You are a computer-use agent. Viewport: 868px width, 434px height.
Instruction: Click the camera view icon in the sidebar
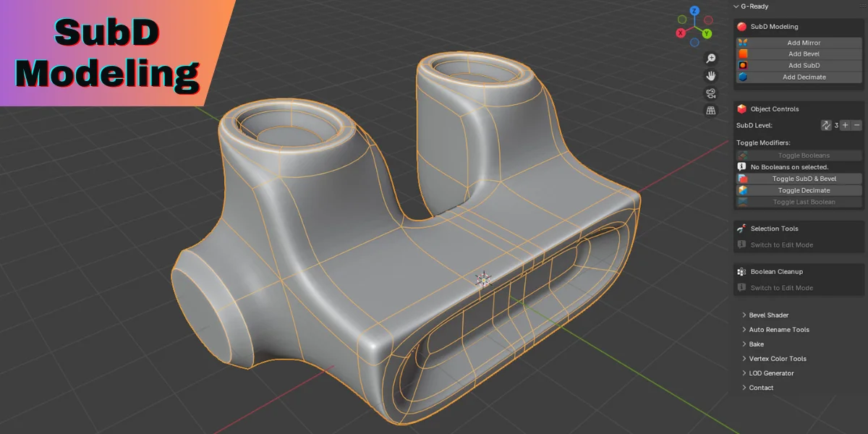tap(711, 93)
